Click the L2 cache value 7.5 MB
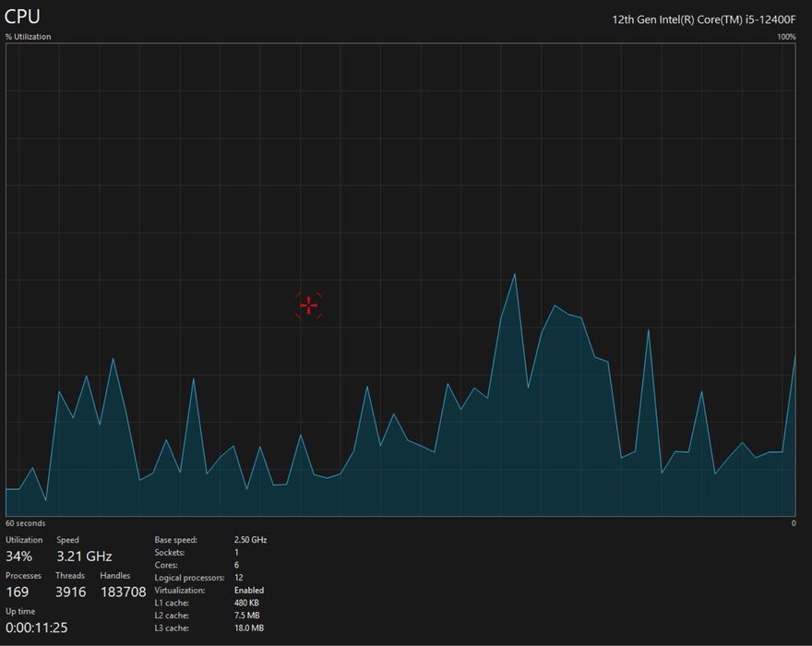This screenshot has width=812, height=646. point(247,616)
